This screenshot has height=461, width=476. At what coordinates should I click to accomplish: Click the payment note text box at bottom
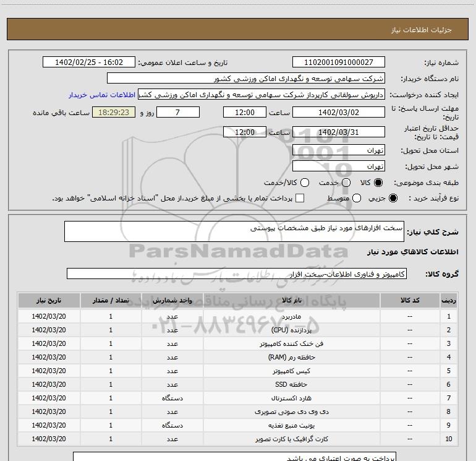tap(235, 457)
